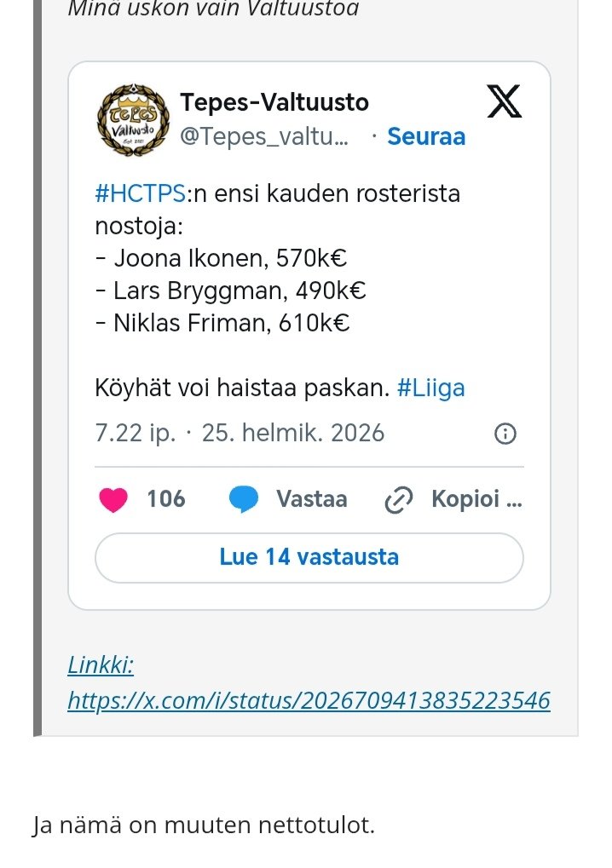Click the blue reply bubble icon
The image size is (612, 868).
(x=244, y=499)
